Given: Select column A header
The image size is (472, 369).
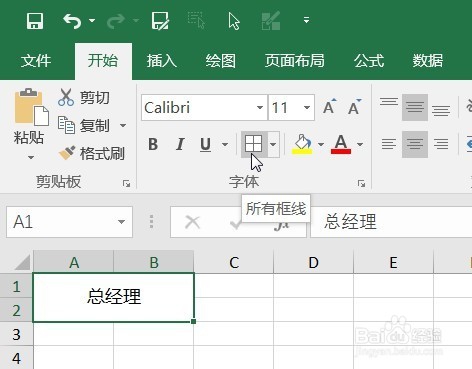Looking at the screenshot, I should coord(74,262).
